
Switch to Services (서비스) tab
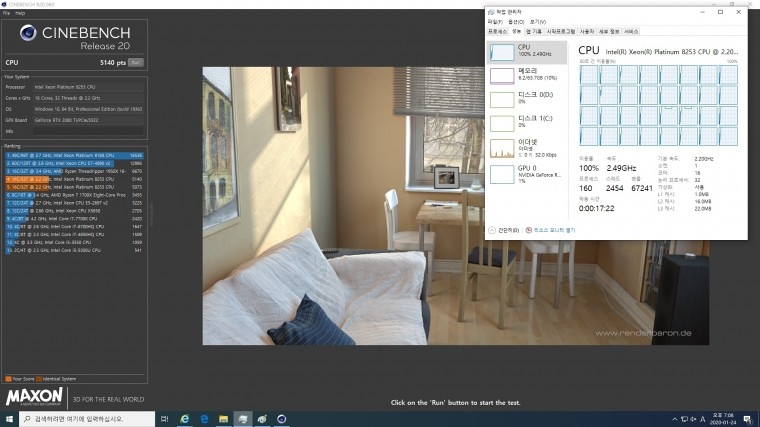[631, 32]
